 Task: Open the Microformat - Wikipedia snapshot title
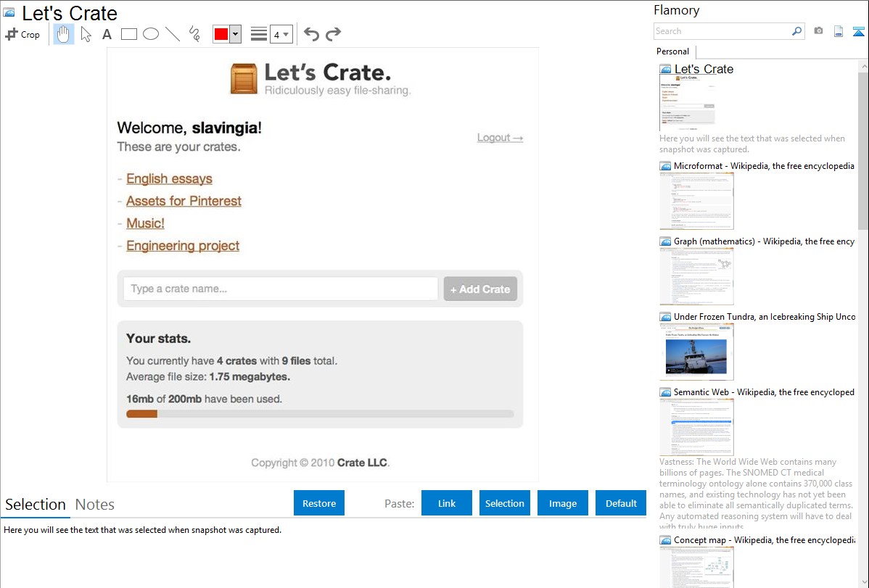pos(764,166)
